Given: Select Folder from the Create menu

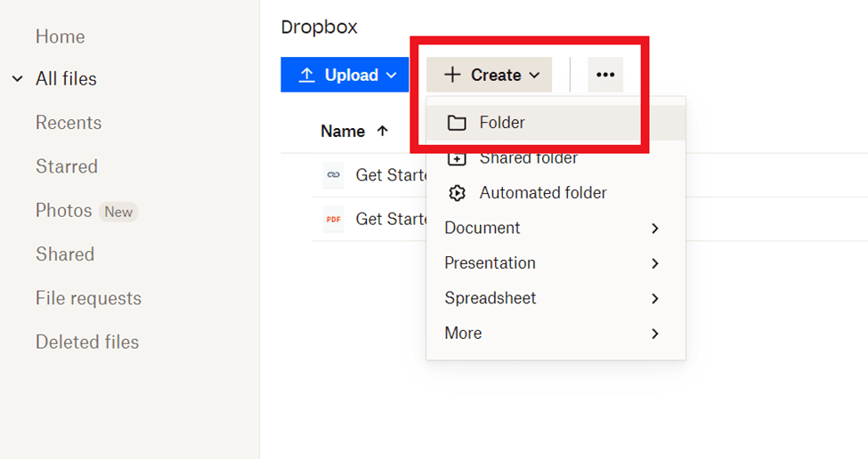Looking at the screenshot, I should pyautogui.click(x=556, y=122).
